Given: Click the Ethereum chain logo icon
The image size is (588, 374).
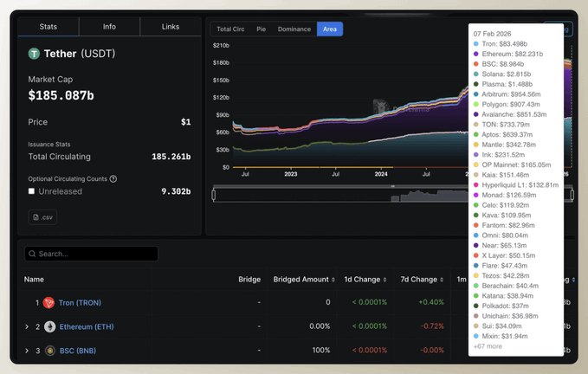Looking at the screenshot, I should [49, 326].
